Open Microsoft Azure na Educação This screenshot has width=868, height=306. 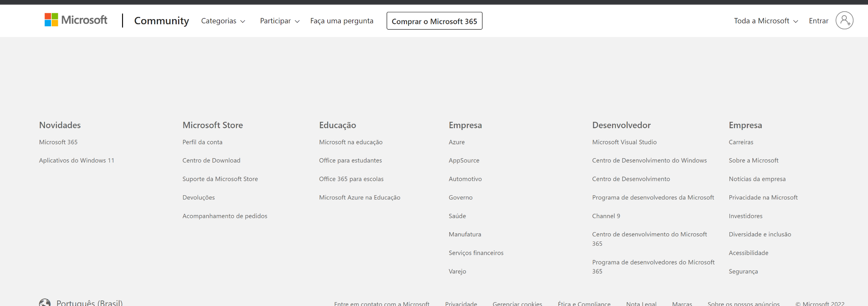[x=360, y=197]
